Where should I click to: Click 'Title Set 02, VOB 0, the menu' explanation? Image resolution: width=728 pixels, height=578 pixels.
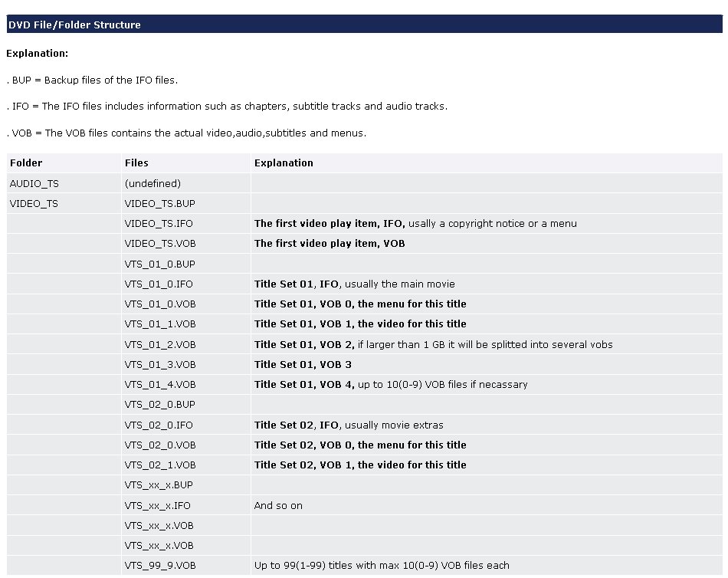[360, 445]
